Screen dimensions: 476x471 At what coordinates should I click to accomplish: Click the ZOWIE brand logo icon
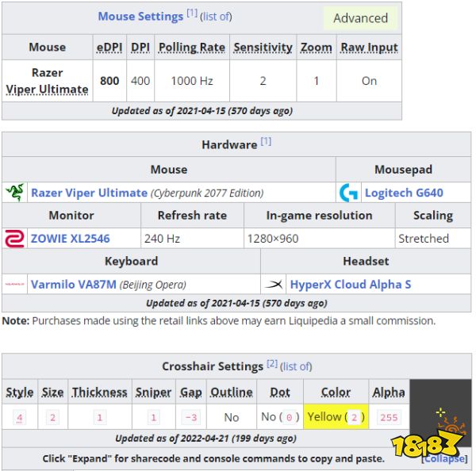pyautogui.click(x=14, y=239)
